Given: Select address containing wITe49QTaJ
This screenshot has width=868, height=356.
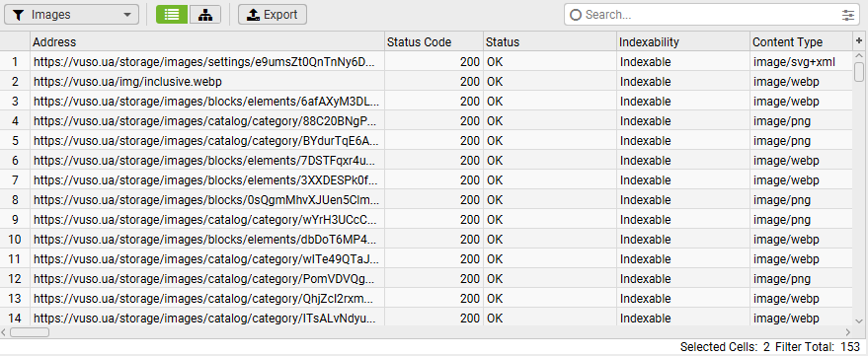Looking at the screenshot, I should 207,259.
